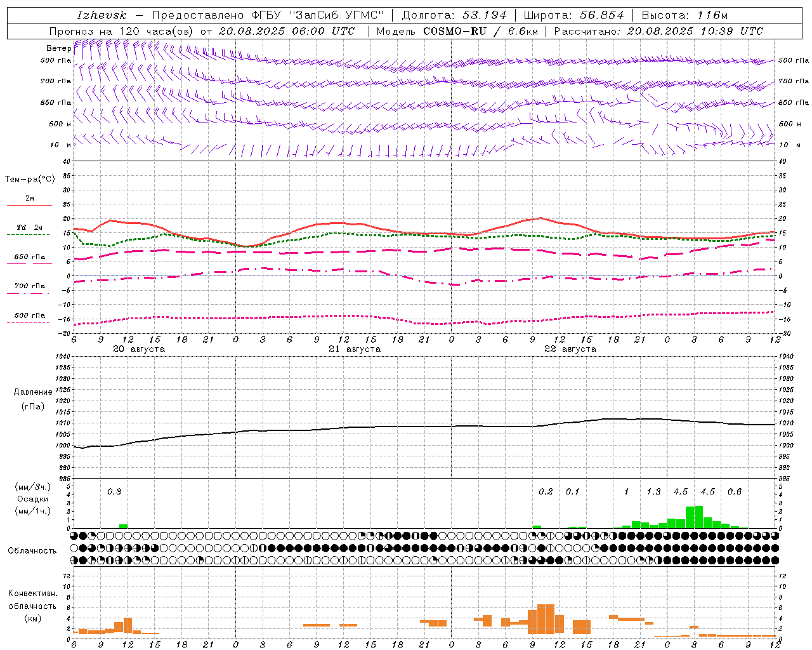Click the "850 гПа" temperature legend entry
This screenshot has height=650, width=812.
pyautogui.click(x=29, y=257)
